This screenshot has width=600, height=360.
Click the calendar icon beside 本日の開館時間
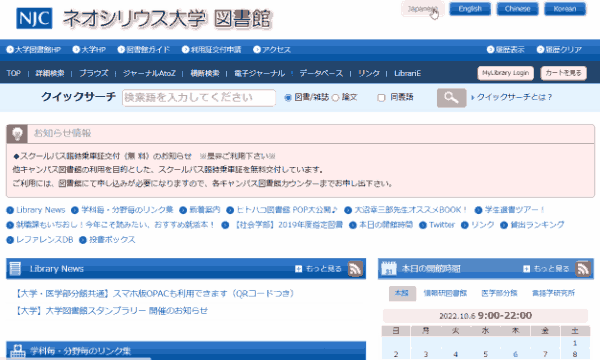point(389,269)
